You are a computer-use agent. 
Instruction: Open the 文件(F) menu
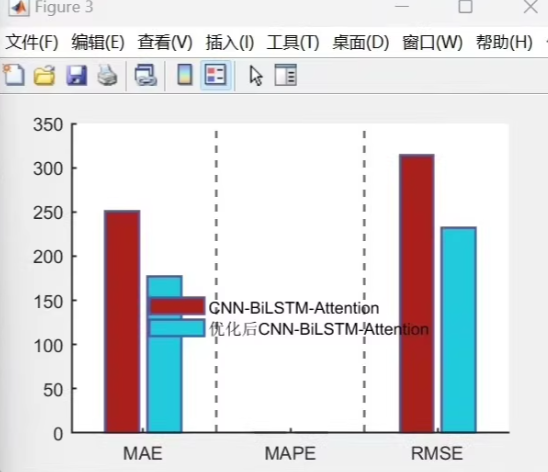tap(31, 42)
